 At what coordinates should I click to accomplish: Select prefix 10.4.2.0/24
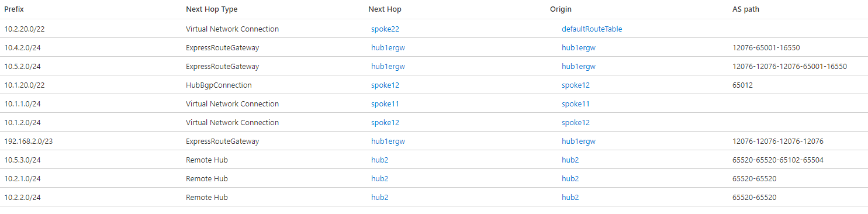coord(22,47)
